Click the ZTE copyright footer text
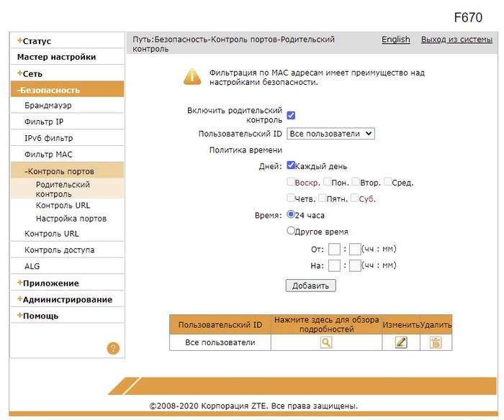The height and width of the screenshot is (420, 504). 253,406
